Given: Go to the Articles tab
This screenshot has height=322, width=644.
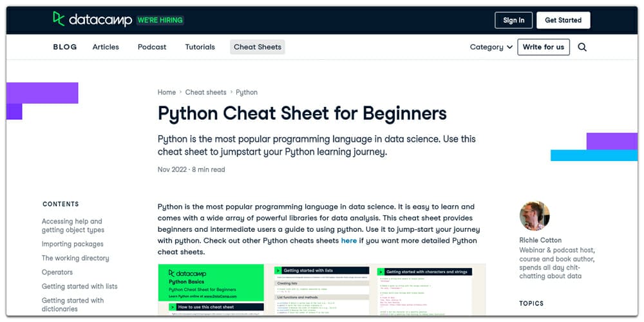Looking at the screenshot, I should click(x=106, y=47).
